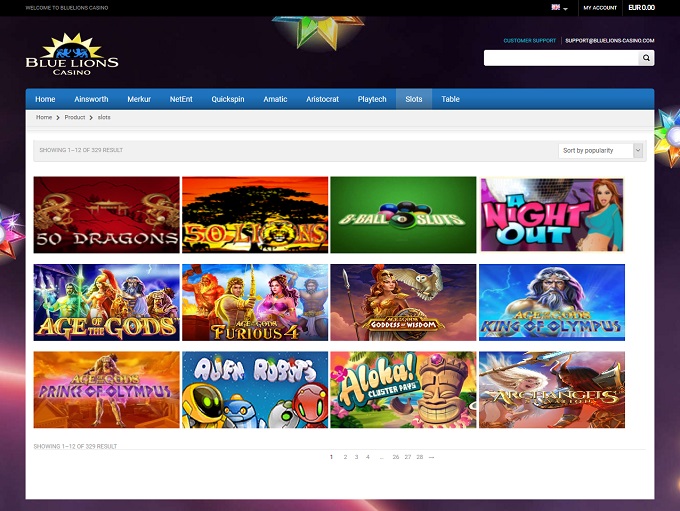Open the 8-Ball Slots game thumbnail

(403, 215)
